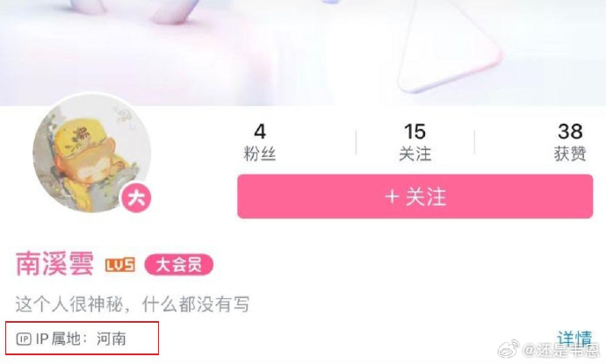606x364 pixels.
Task: Tap the number 4 above 粉丝
Action: [x=260, y=132]
